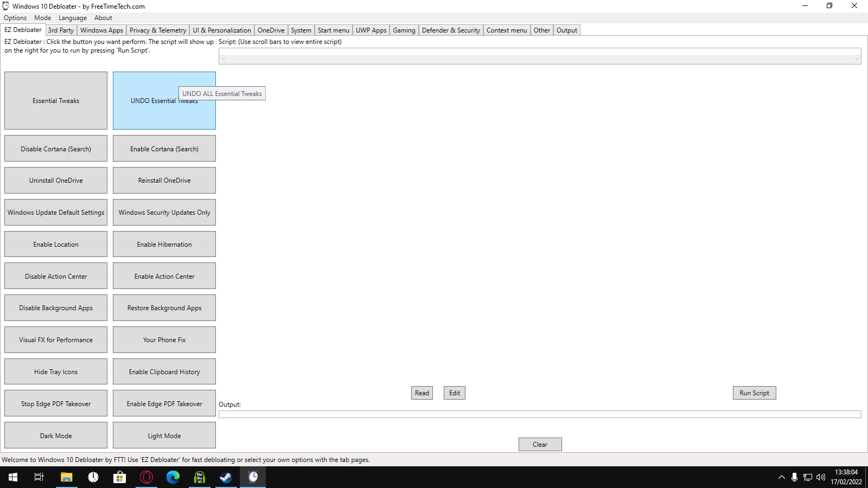Viewport: 868px width, 488px height.
Task: Open Task View in the taskbar
Action: coord(39,477)
